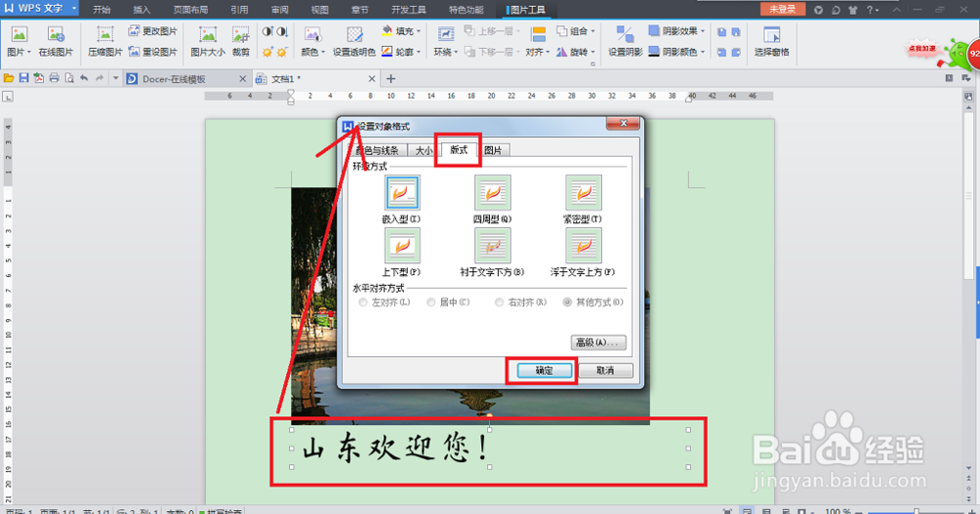
Task: Click the save disk icon
Action: point(24,78)
